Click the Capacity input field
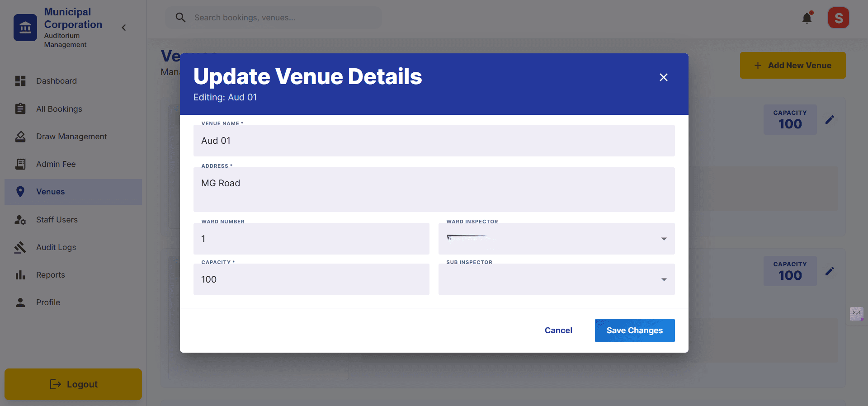Image resolution: width=868 pixels, height=406 pixels. tap(311, 279)
